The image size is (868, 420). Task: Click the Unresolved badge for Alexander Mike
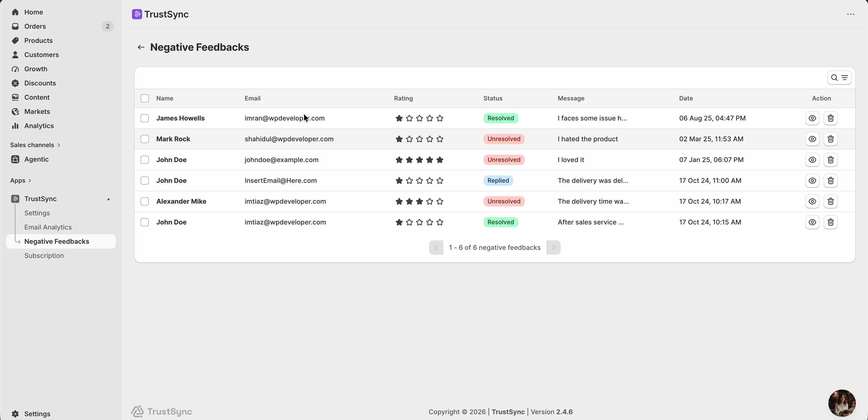pyautogui.click(x=504, y=201)
